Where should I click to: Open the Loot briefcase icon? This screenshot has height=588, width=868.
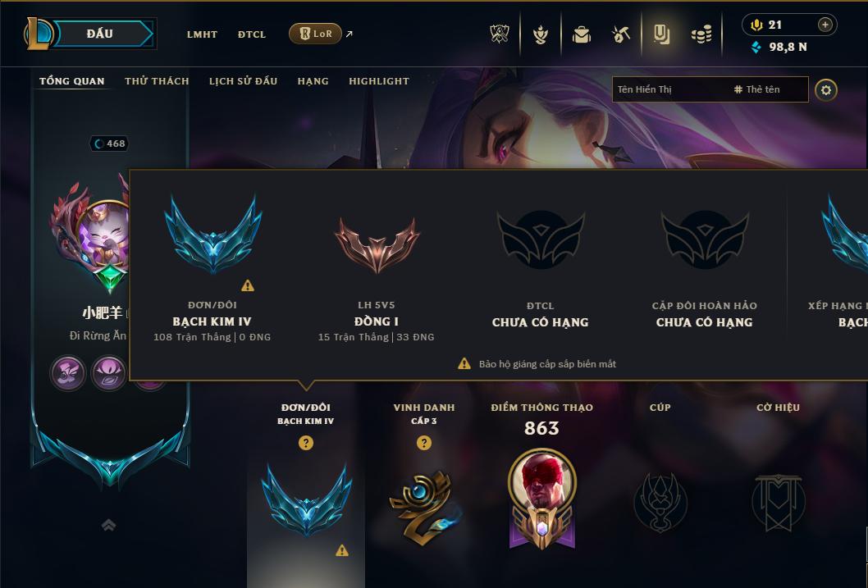coord(581,34)
